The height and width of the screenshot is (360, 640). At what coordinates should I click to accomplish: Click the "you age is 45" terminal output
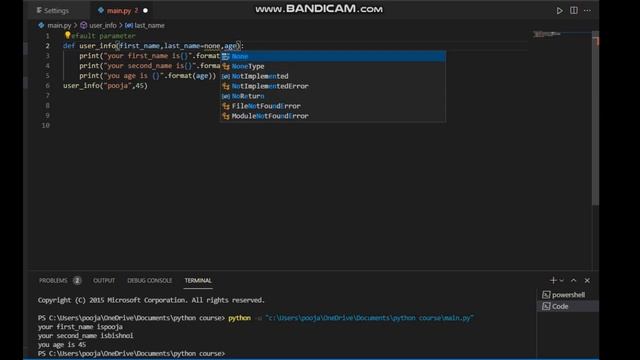click(62, 344)
